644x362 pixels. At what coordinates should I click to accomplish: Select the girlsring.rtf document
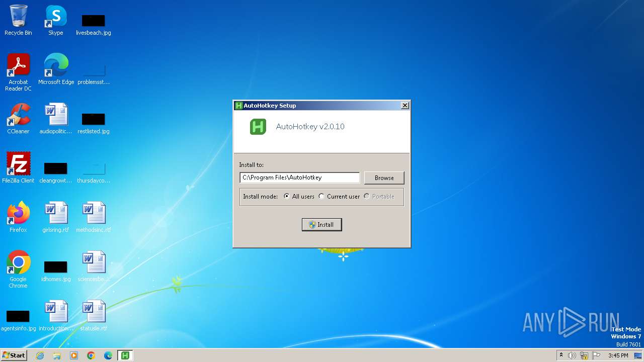56,217
